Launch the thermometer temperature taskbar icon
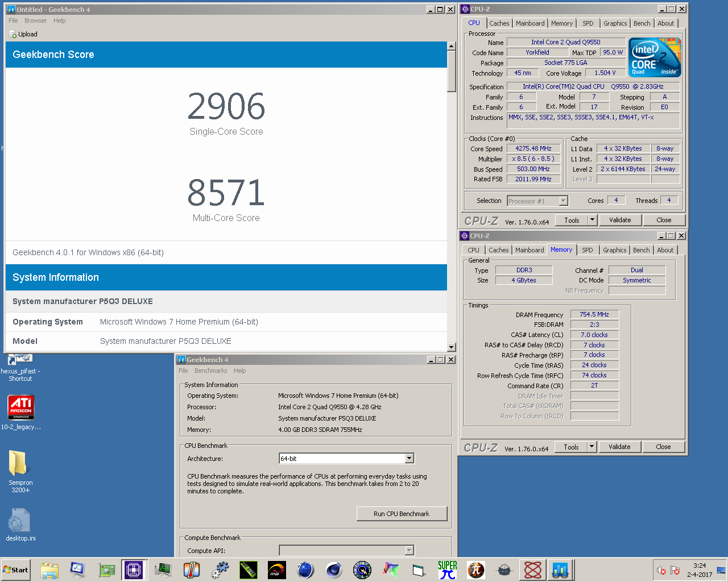Image resolution: width=728 pixels, height=582 pixels. (192, 570)
